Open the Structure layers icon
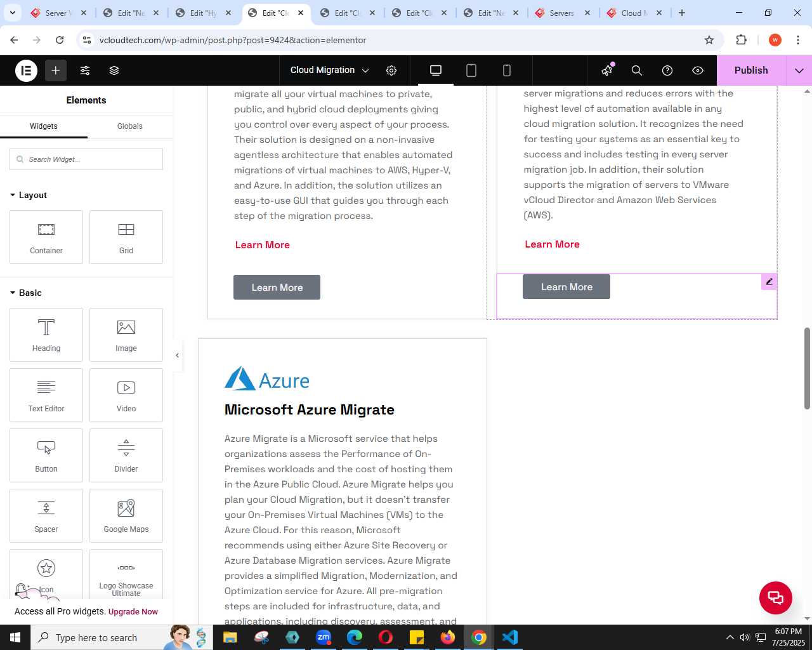 pyautogui.click(x=114, y=70)
